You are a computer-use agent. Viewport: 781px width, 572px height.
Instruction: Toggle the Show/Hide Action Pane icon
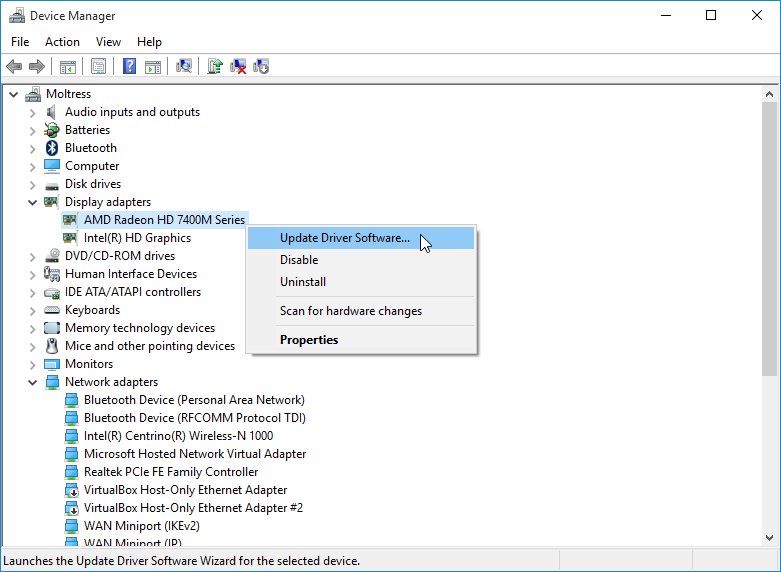point(153,66)
